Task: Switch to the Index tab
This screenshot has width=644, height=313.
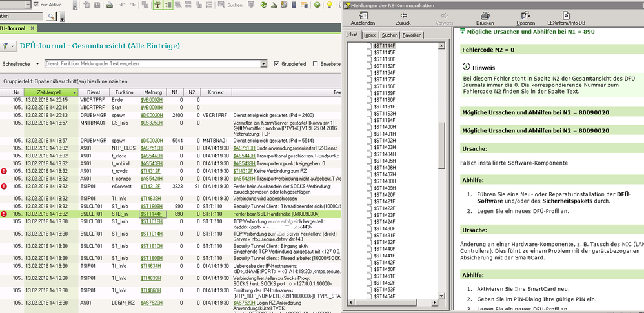Action: [370, 35]
